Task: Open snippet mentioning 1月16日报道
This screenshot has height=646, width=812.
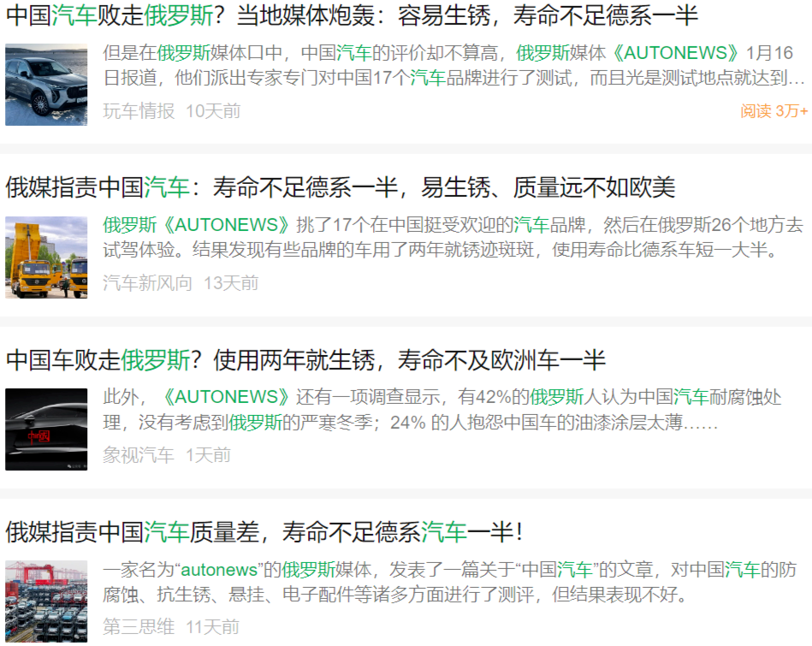Action: click(x=453, y=67)
